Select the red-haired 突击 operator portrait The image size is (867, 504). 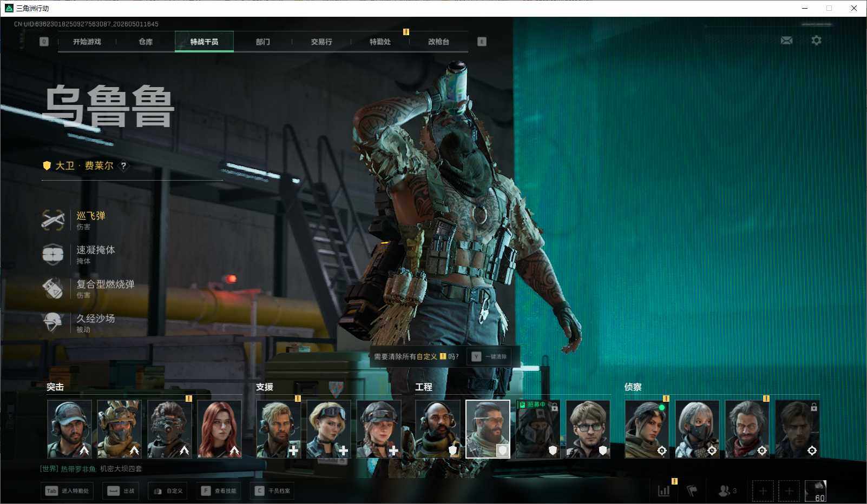coord(220,429)
